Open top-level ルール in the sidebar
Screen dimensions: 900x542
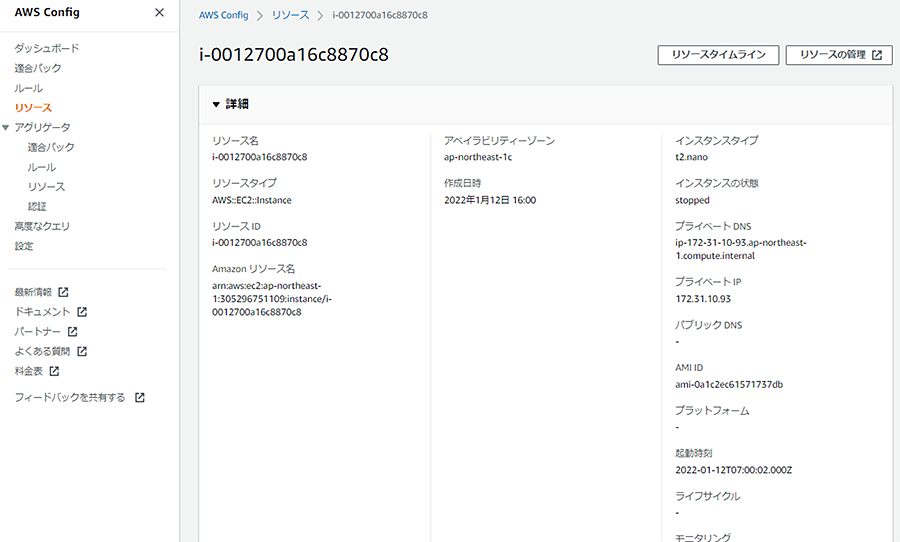(29, 88)
